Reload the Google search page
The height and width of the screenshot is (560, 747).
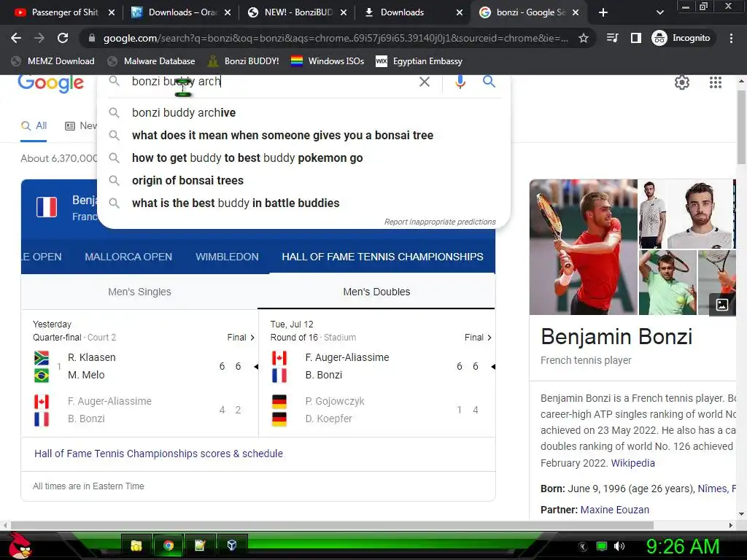click(63, 38)
